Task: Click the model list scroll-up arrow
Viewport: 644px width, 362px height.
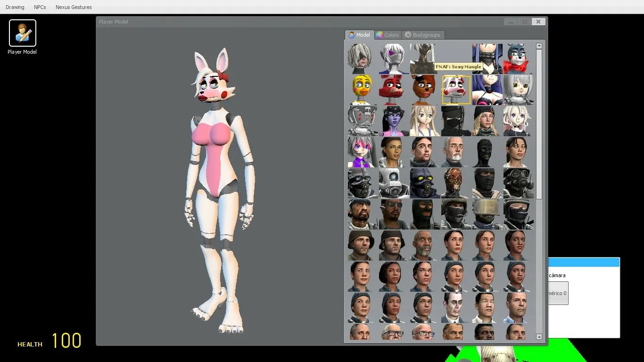Action: click(539, 46)
